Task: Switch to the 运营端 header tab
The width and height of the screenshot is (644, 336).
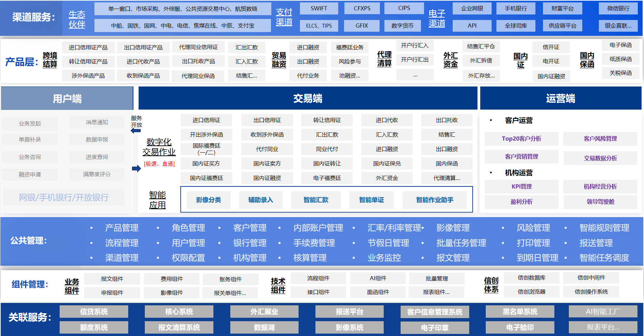Action: coord(561,99)
